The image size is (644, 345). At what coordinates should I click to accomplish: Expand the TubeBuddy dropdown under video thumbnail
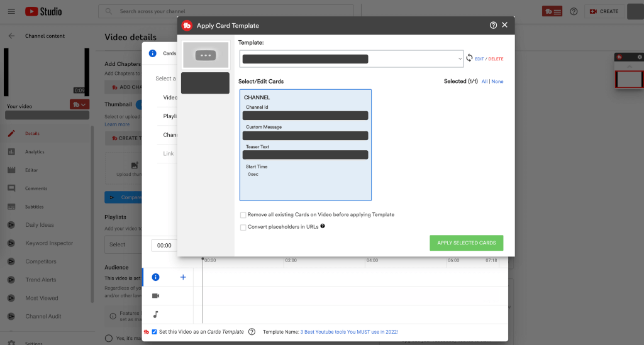79,104
